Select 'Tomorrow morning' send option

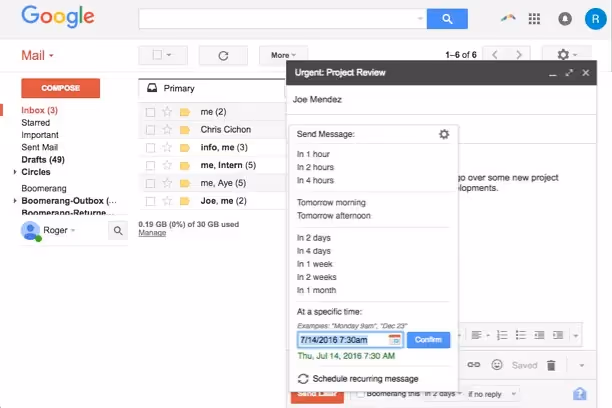(331, 203)
